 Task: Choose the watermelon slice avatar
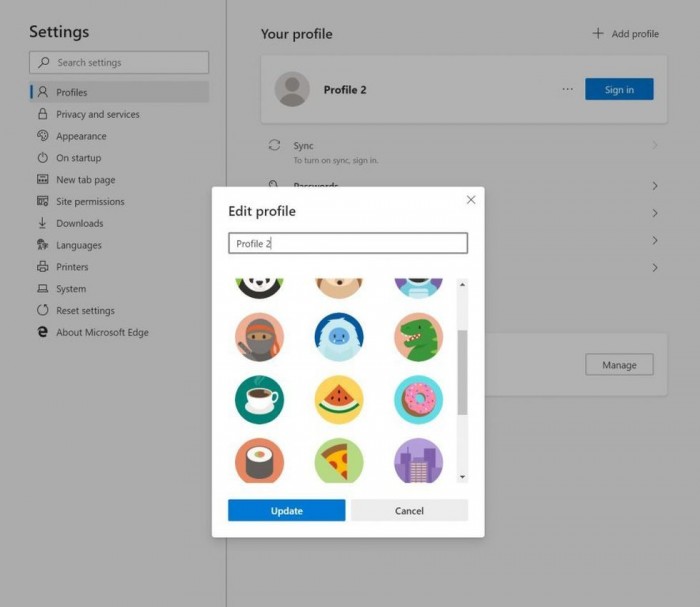339,399
